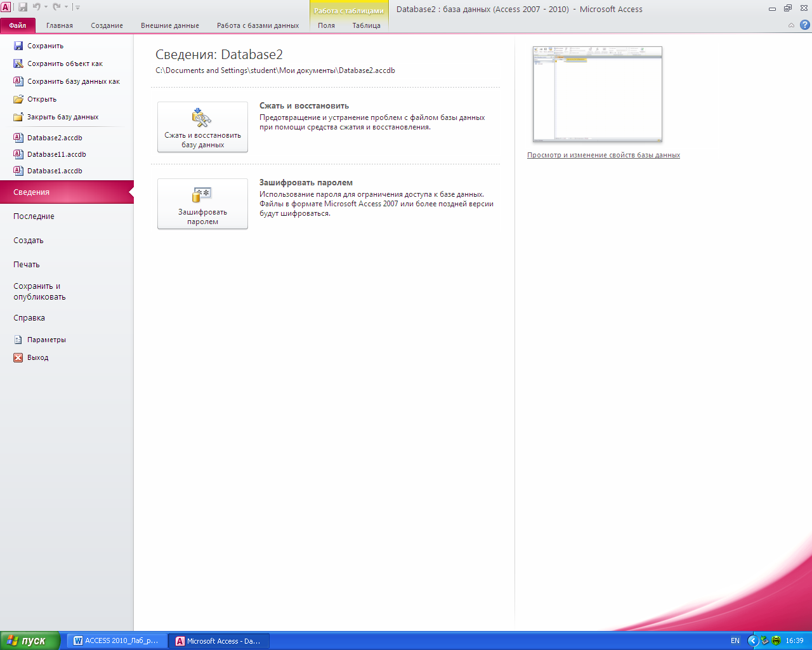The image size is (812, 650).
Task: Click the clock showing 16:39
Action: click(794, 640)
